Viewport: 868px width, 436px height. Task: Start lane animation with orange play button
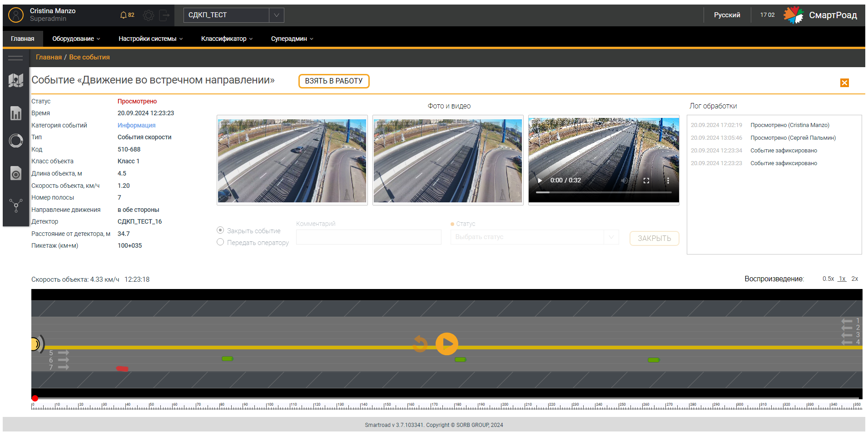point(447,344)
